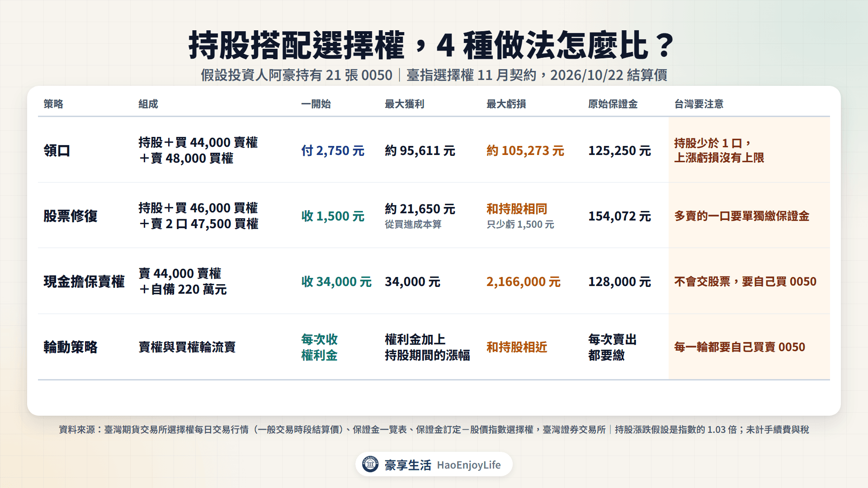Screen dimensions: 868x488
Task: Click the 只少虧 1,500 元 note
Action: pyautogui.click(x=520, y=225)
